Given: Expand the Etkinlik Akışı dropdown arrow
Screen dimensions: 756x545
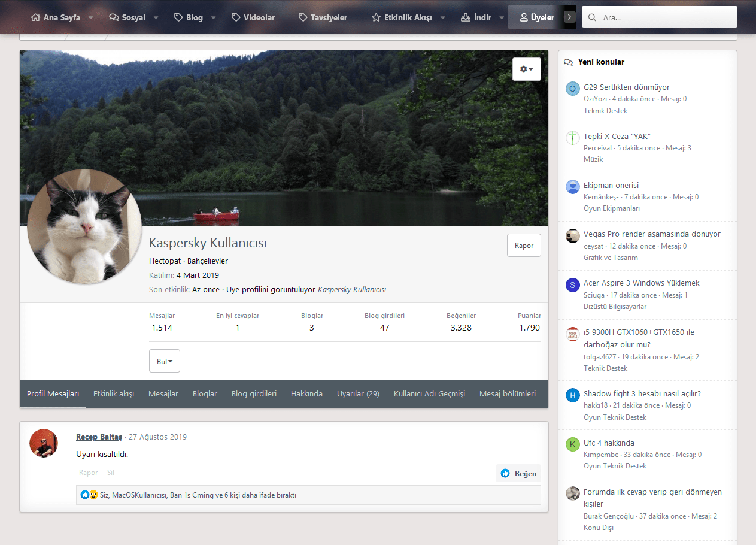Looking at the screenshot, I should click(443, 17).
